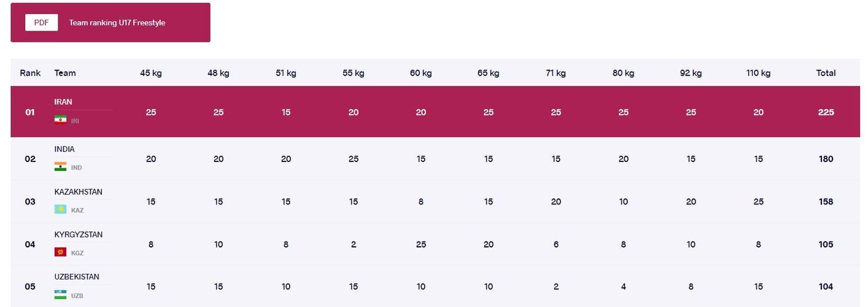
Task: Select the 110 kg column header
Action: tap(758, 73)
